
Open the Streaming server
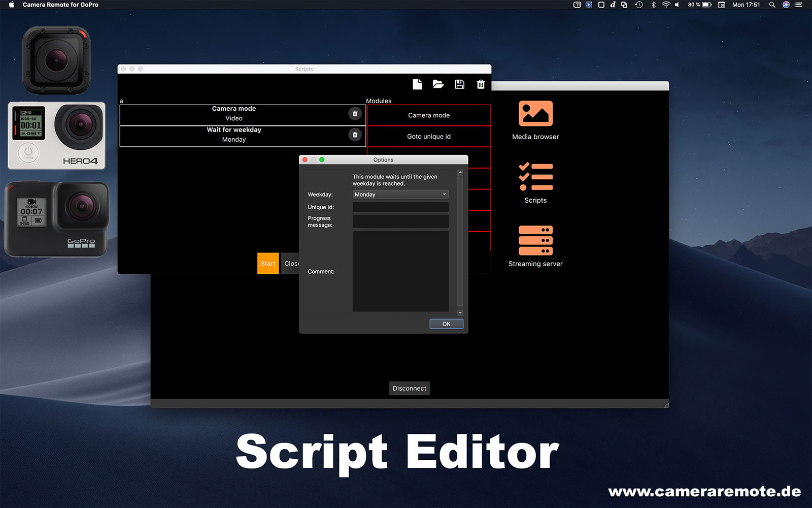pyautogui.click(x=535, y=246)
